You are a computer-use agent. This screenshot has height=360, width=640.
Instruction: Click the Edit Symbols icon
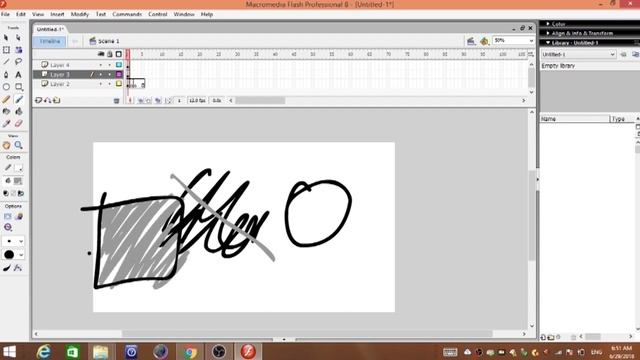[x=484, y=41]
